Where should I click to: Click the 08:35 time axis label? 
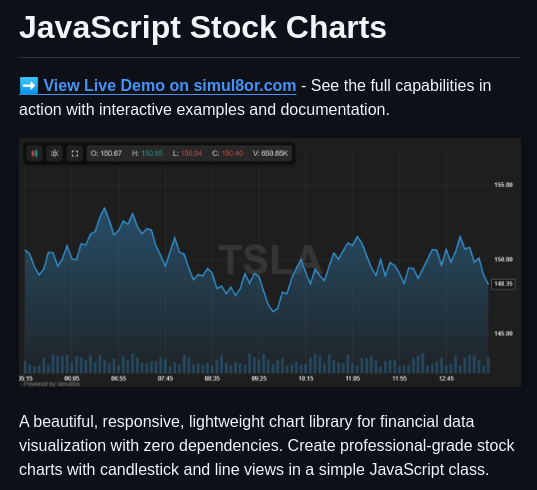[x=212, y=378]
